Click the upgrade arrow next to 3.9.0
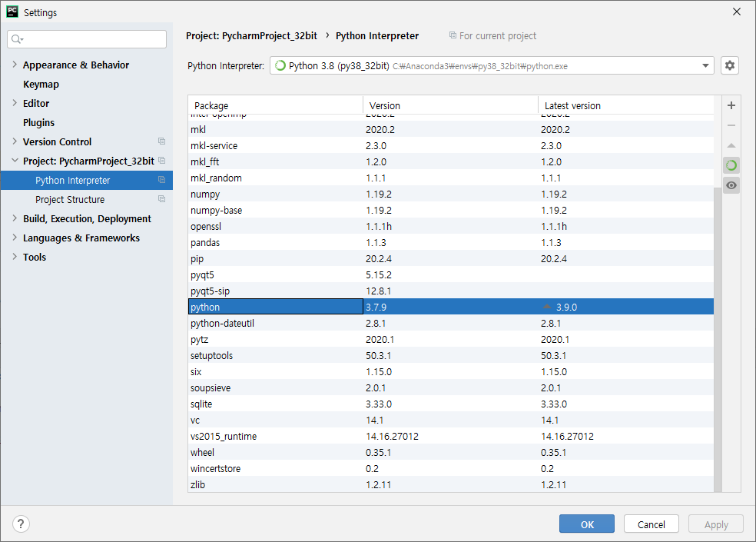 pos(546,307)
